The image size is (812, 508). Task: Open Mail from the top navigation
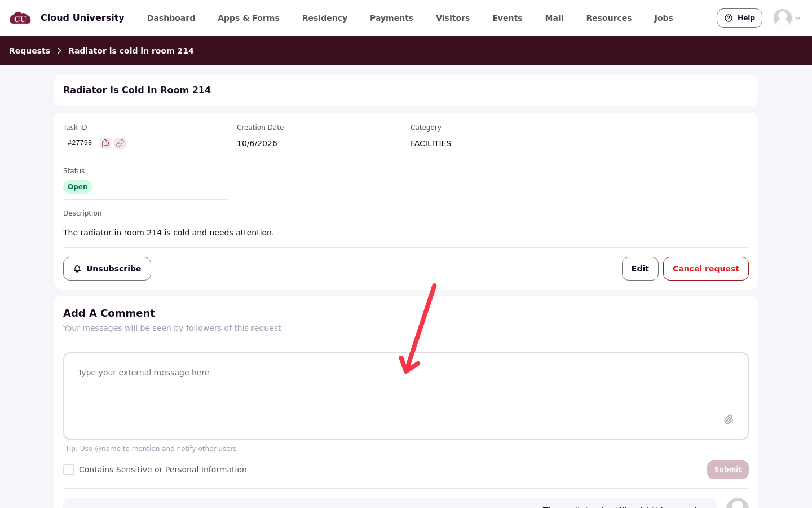(554, 18)
